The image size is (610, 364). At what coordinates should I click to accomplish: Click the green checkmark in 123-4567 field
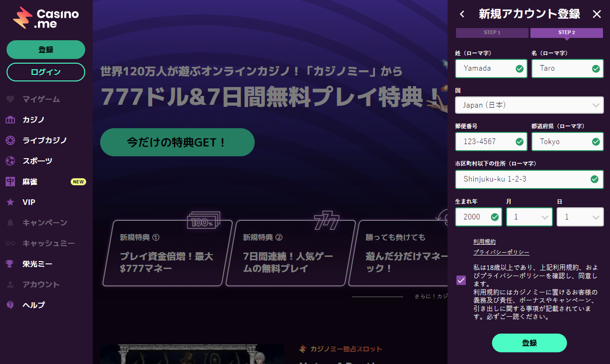(x=519, y=142)
